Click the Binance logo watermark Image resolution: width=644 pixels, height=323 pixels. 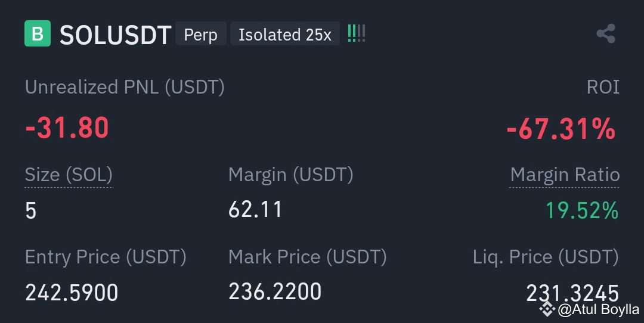pyautogui.click(x=547, y=309)
